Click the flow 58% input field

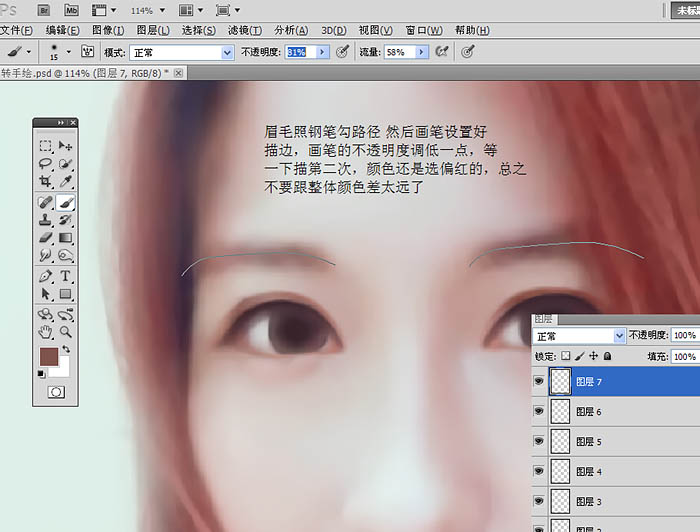point(399,51)
